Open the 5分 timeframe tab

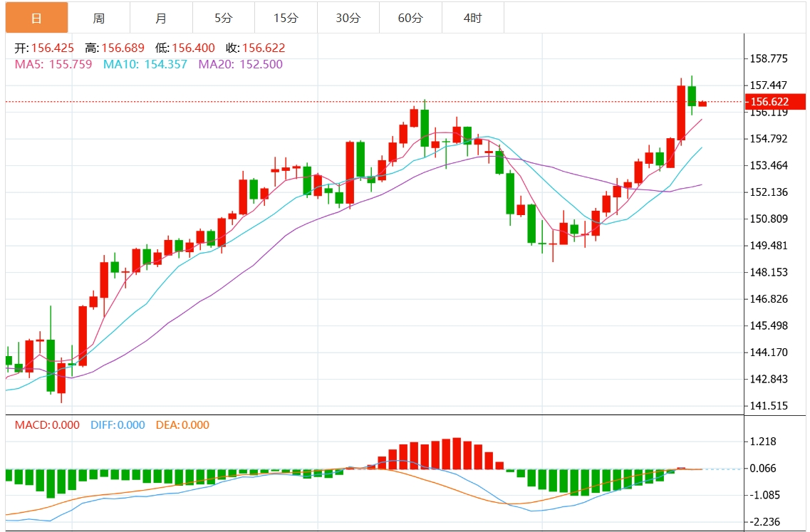click(x=224, y=18)
